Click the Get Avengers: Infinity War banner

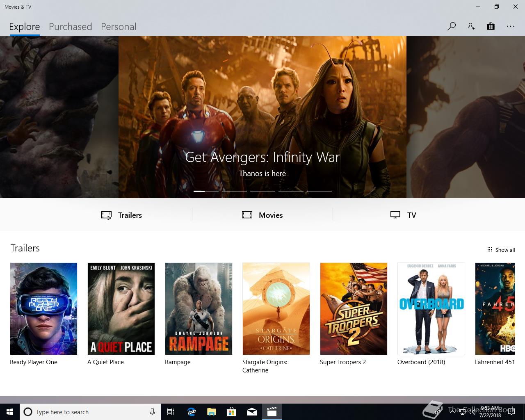pos(262,117)
